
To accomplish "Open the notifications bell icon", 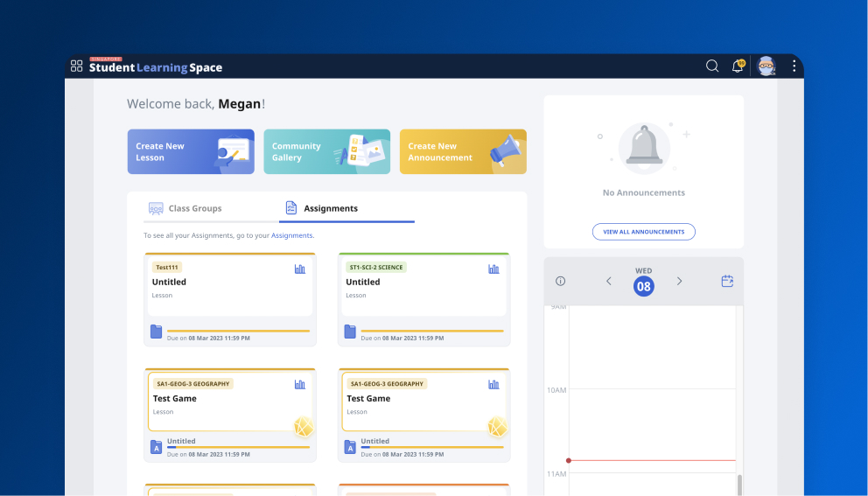I will coord(738,66).
